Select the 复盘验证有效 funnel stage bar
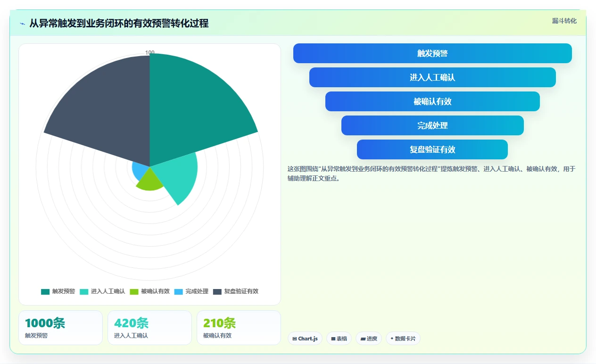Image resolution: width=596 pixels, height=364 pixels. [432, 149]
